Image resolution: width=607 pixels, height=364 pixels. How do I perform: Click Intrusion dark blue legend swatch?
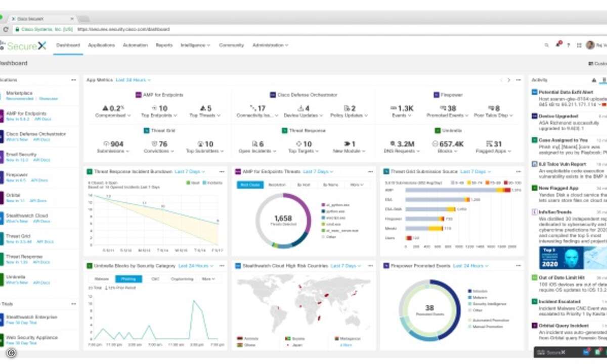click(x=470, y=291)
